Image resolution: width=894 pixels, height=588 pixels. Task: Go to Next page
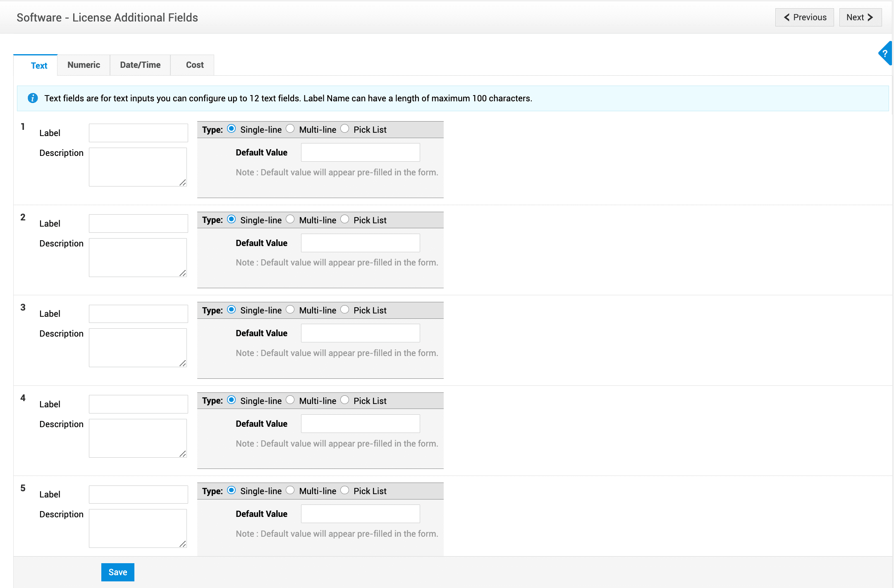pyautogui.click(x=860, y=17)
